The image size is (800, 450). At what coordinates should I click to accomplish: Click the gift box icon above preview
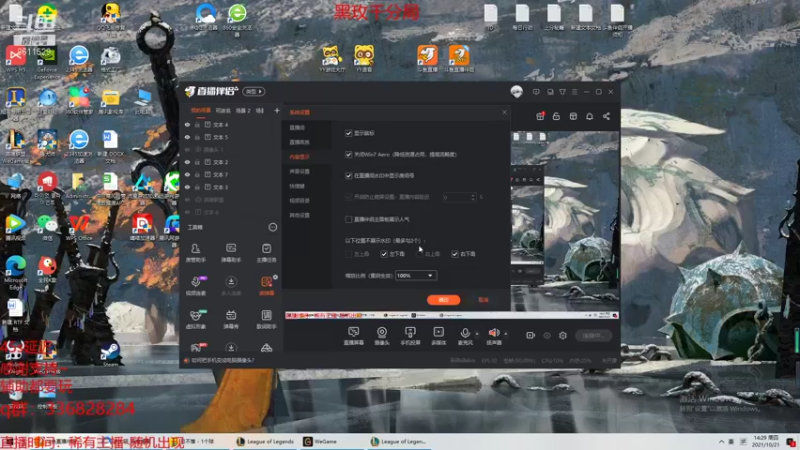540,116
